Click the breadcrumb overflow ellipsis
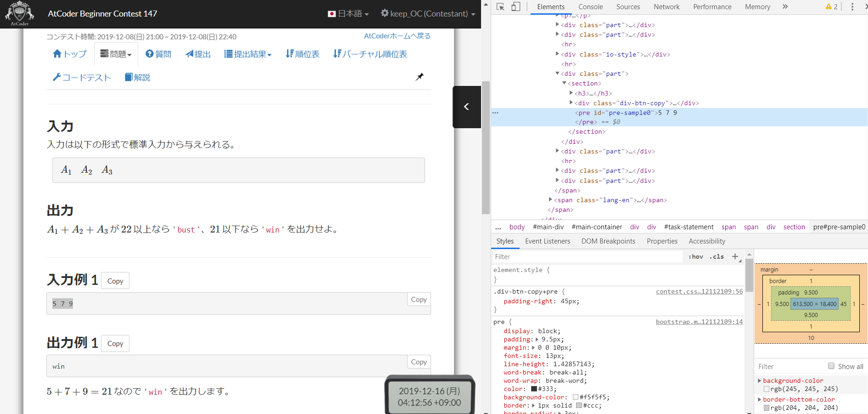868x414 pixels. tap(498, 227)
